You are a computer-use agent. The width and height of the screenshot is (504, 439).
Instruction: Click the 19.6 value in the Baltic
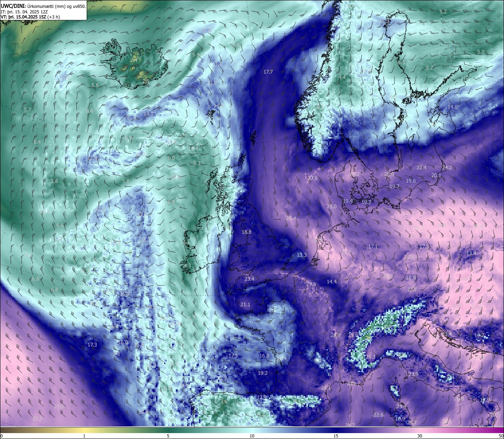[411, 181]
